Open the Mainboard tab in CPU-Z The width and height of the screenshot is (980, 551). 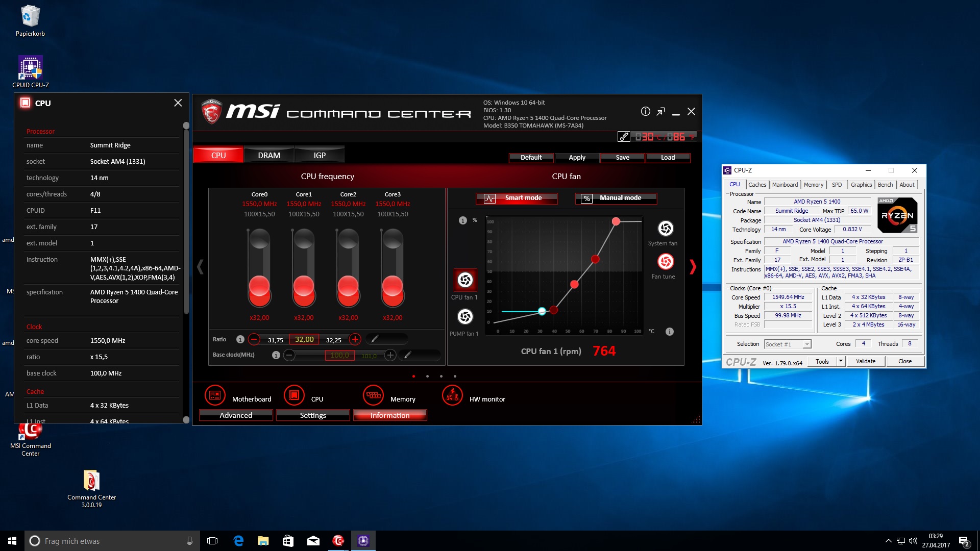tap(785, 185)
